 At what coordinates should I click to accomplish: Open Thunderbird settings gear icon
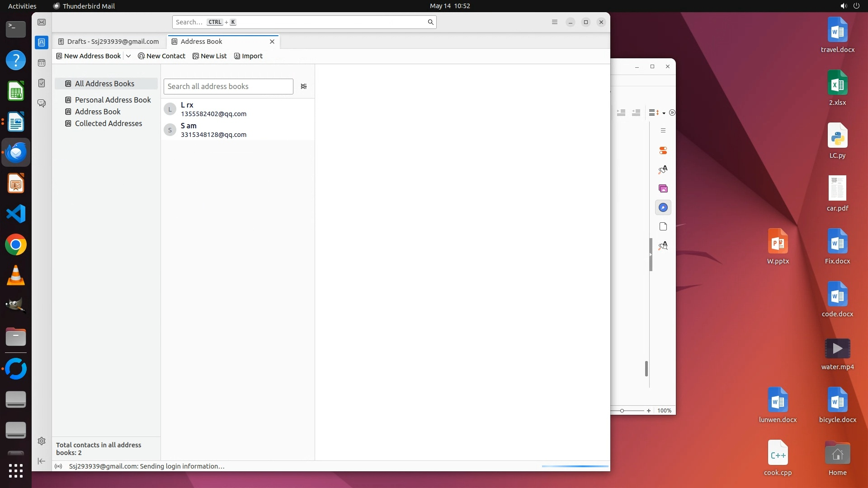[42, 441]
